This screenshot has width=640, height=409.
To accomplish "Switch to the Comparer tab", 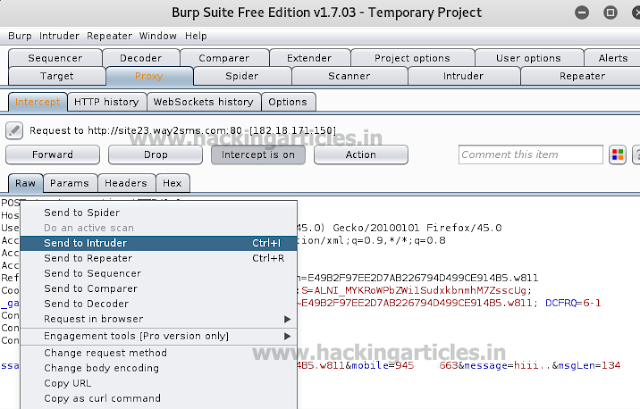I will 224,58.
